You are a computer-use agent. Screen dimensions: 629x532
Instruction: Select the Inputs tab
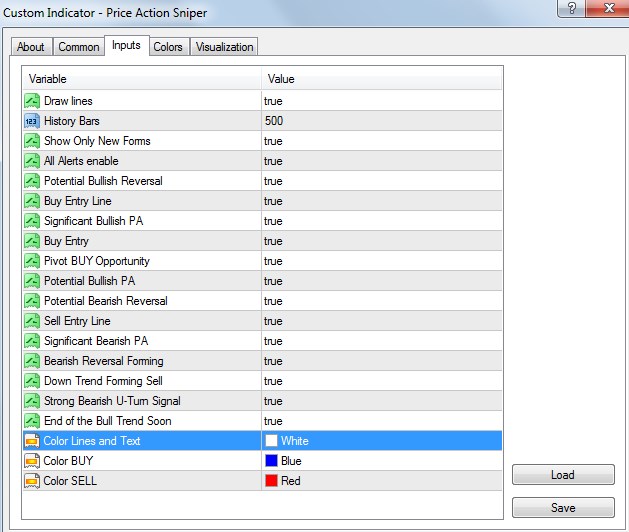point(126,45)
